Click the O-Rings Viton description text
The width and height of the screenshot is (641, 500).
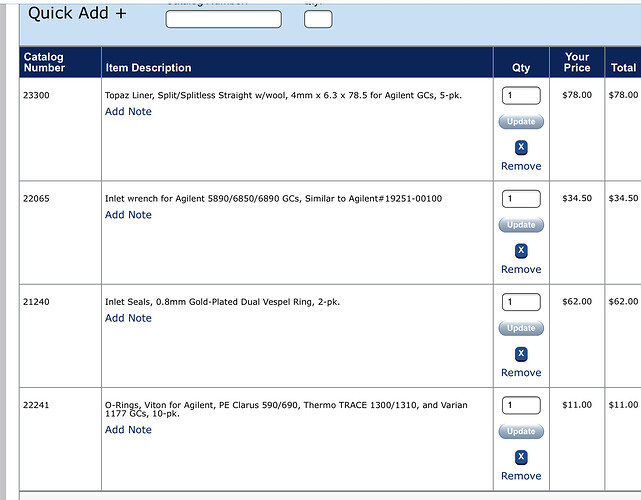pos(286,409)
